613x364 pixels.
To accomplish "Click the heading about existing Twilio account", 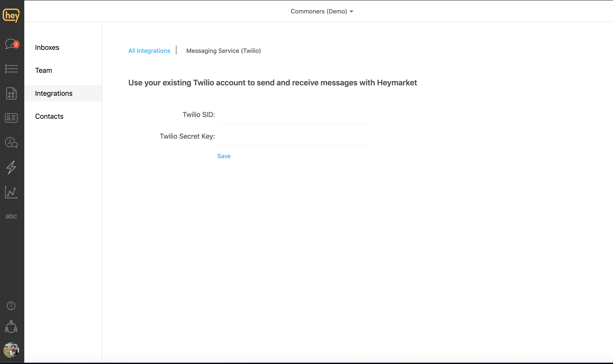I will tap(272, 83).
